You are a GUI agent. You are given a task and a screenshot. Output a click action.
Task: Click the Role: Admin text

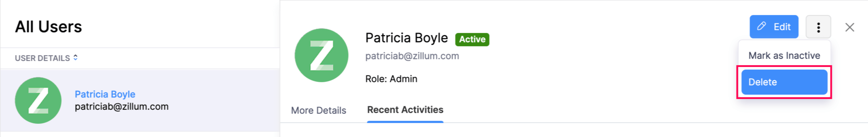pyautogui.click(x=391, y=79)
